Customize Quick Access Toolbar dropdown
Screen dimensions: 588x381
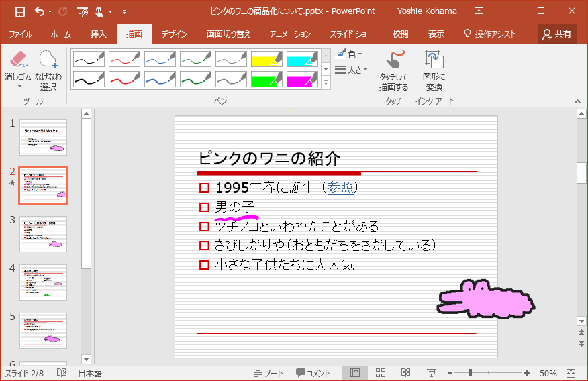124,12
